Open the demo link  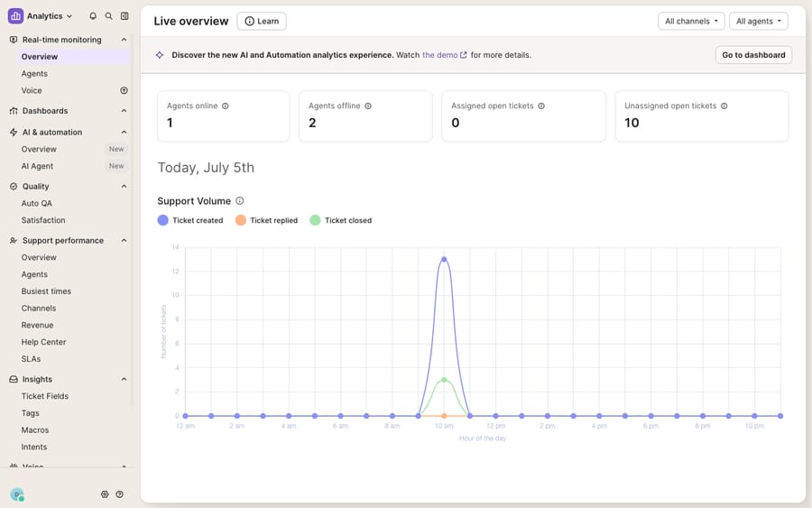click(x=444, y=55)
